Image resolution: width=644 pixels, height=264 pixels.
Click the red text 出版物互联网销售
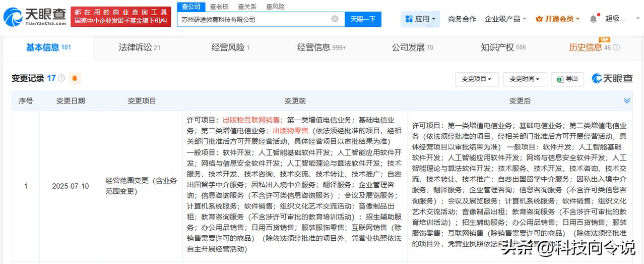pyautogui.click(x=251, y=120)
